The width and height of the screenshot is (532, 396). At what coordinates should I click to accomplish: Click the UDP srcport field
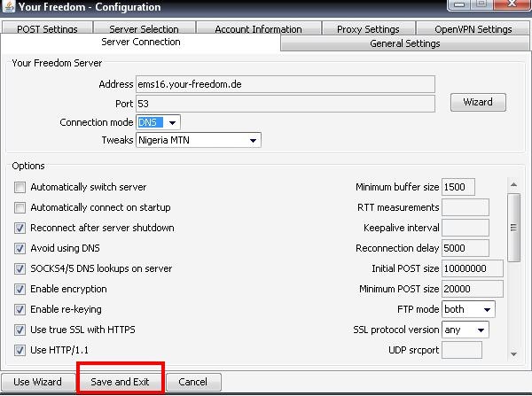[462, 350]
